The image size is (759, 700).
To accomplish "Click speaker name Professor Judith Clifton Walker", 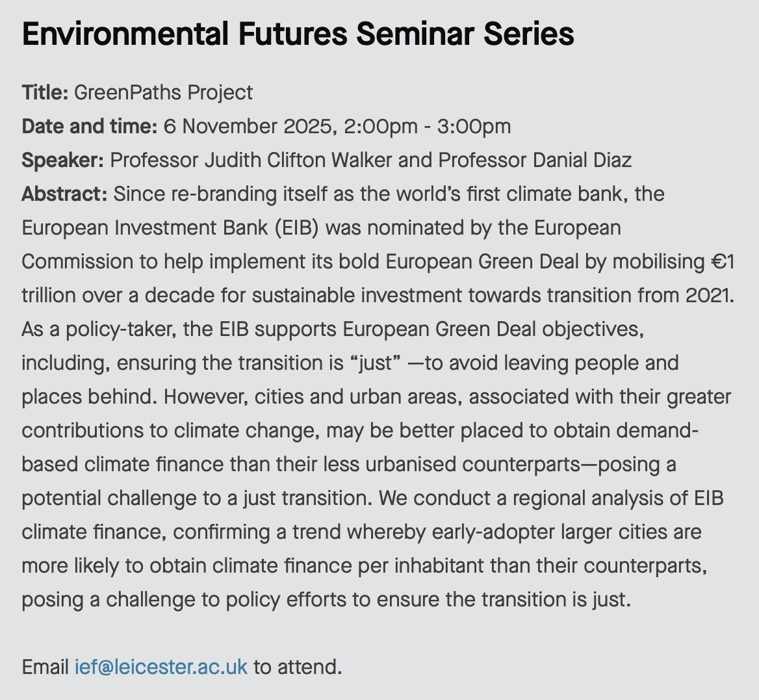I will (251, 160).
